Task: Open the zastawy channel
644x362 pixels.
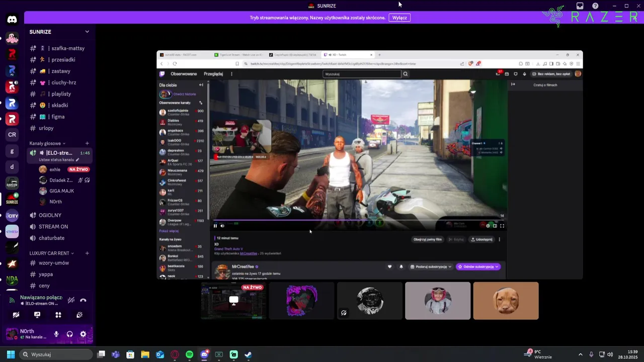Action: [x=59, y=71]
